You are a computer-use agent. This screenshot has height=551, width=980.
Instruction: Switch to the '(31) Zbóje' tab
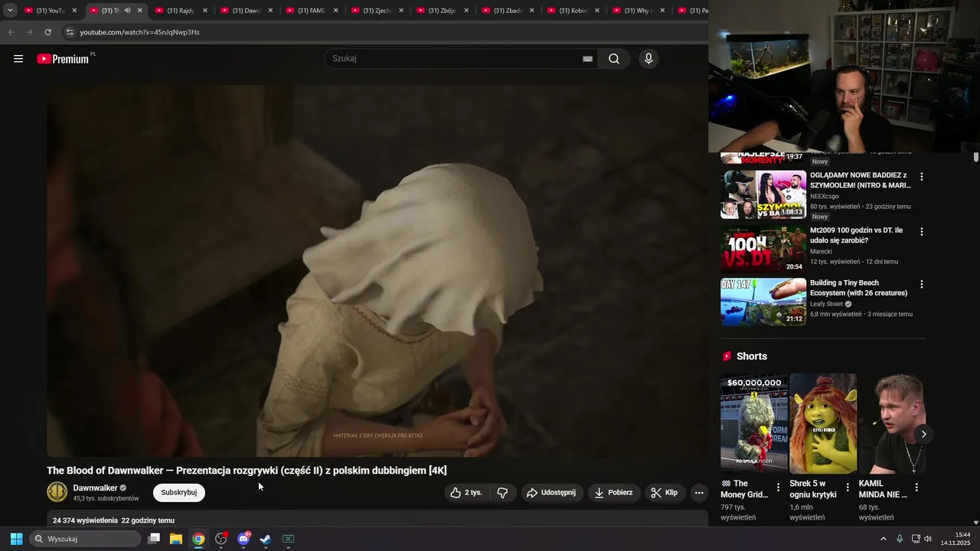(x=443, y=11)
